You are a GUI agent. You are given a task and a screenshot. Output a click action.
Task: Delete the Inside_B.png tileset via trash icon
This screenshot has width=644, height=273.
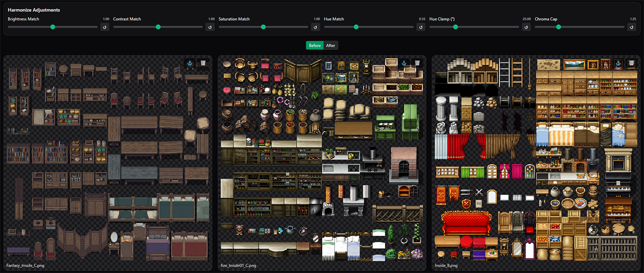click(x=630, y=63)
